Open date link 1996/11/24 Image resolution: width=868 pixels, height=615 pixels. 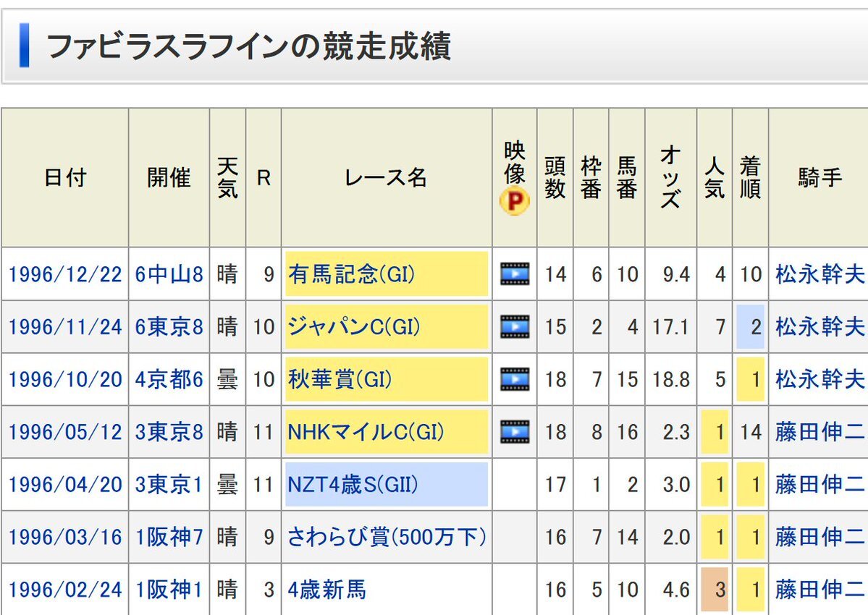point(64,327)
